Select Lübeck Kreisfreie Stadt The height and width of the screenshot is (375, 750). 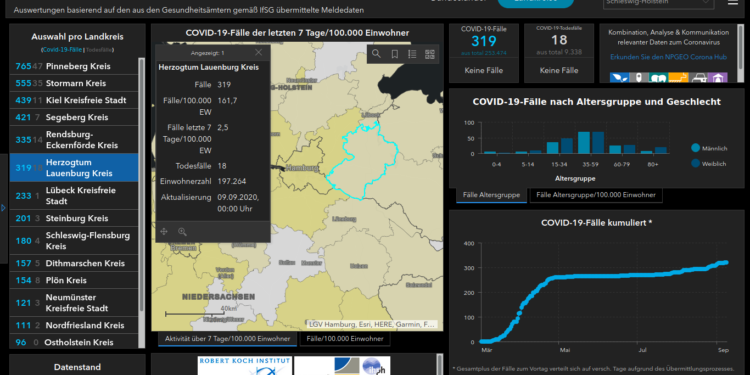(74, 196)
